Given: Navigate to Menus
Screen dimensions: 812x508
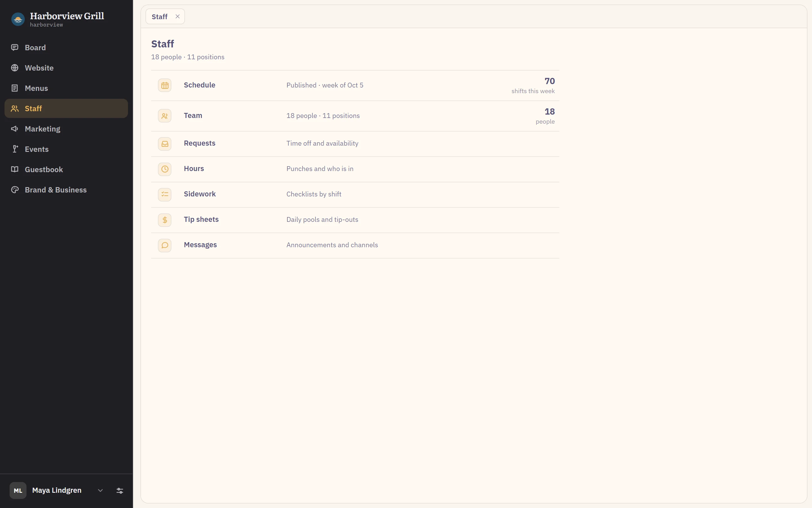Looking at the screenshot, I should [66, 88].
